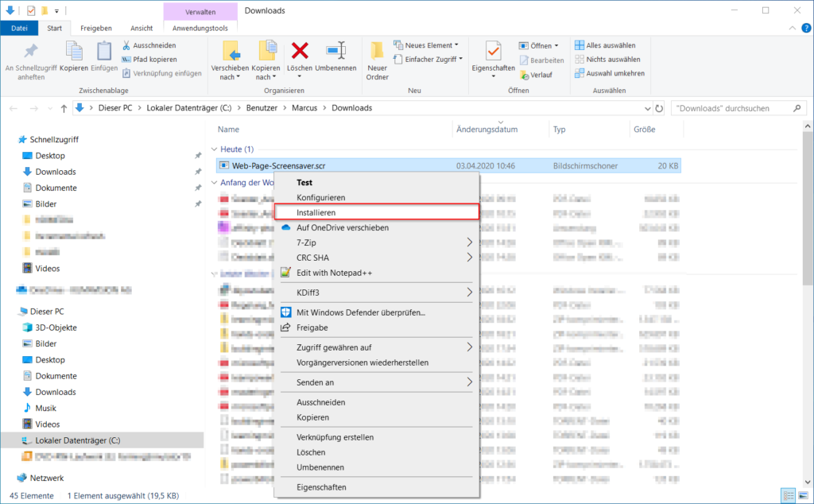Click the blue help question mark icon

[x=806, y=28]
